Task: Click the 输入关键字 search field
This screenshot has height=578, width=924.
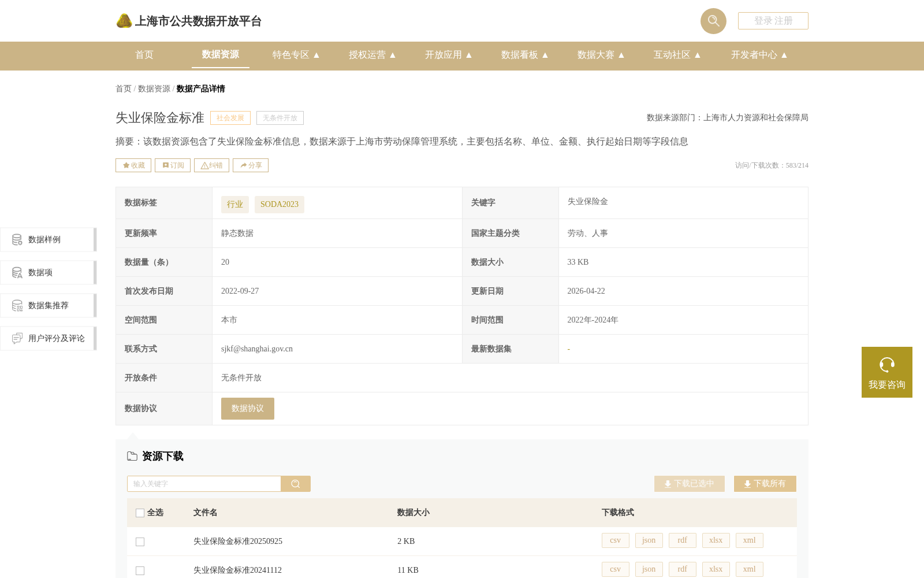Action: (x=204, y=484)
